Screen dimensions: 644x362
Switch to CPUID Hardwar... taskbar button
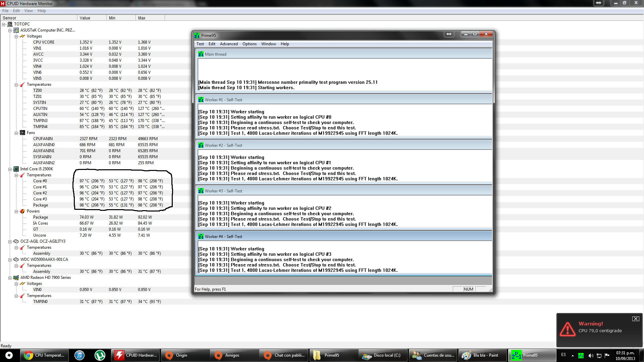click(135, 355)
